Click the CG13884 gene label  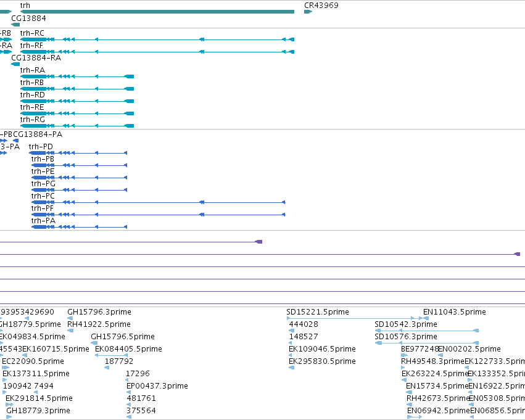(28, 18)
